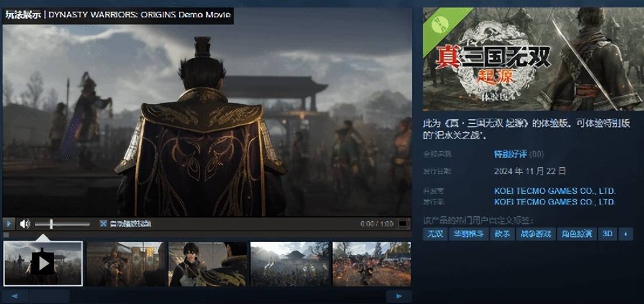644x304 pixels.
Task: Open the developer KOEI TECMO link
Action: click(x=554, y=191)
